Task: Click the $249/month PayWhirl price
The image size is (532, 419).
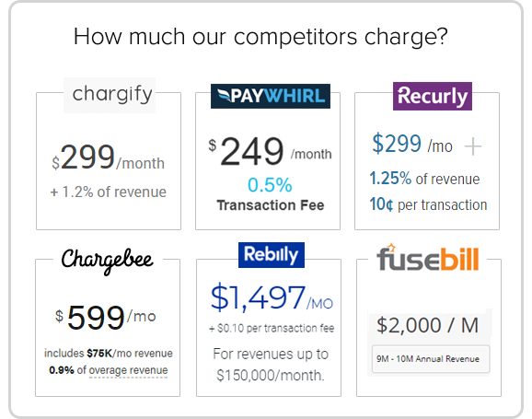Action: pos(270,151)
